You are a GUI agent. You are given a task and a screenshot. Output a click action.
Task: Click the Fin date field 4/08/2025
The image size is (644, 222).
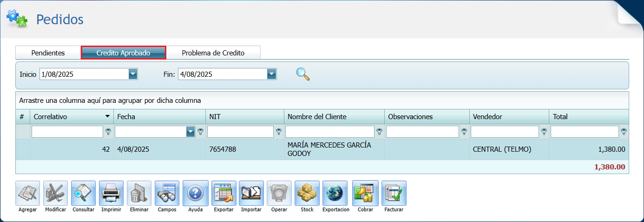[223, 74]
